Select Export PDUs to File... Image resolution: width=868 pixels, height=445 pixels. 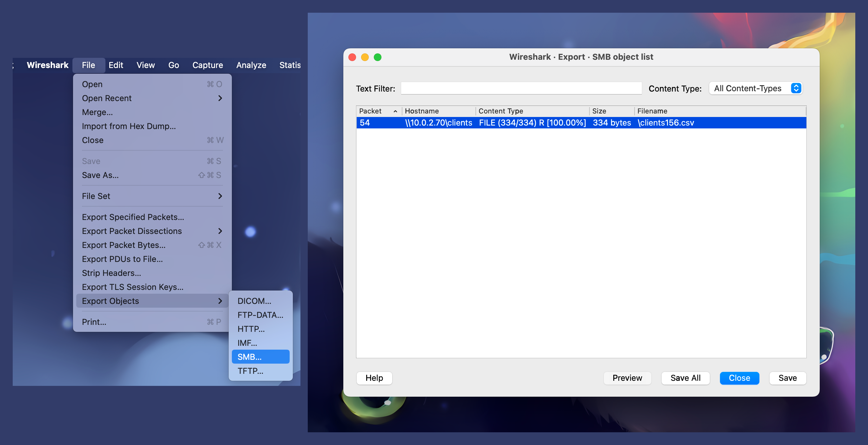[x=152, y=259]
